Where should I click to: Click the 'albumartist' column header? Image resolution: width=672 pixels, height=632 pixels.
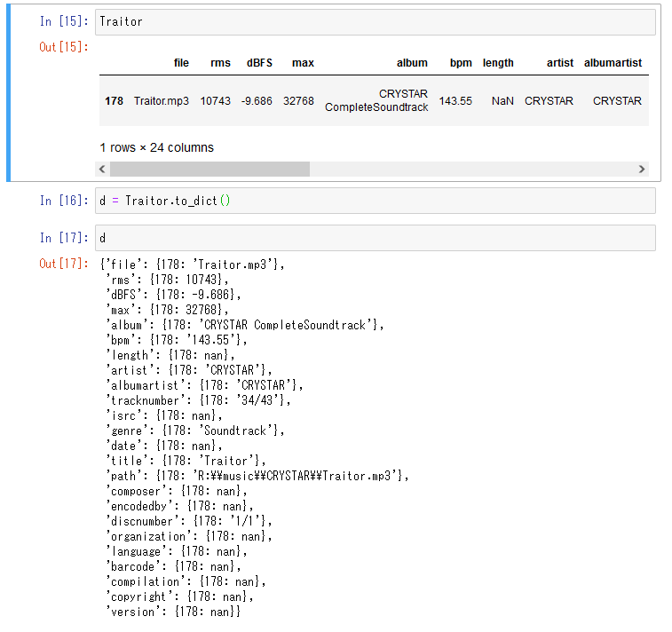(x=613, y=63)
